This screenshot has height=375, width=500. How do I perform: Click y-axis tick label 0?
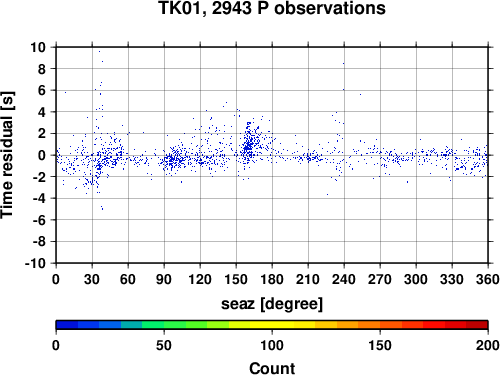42,155
